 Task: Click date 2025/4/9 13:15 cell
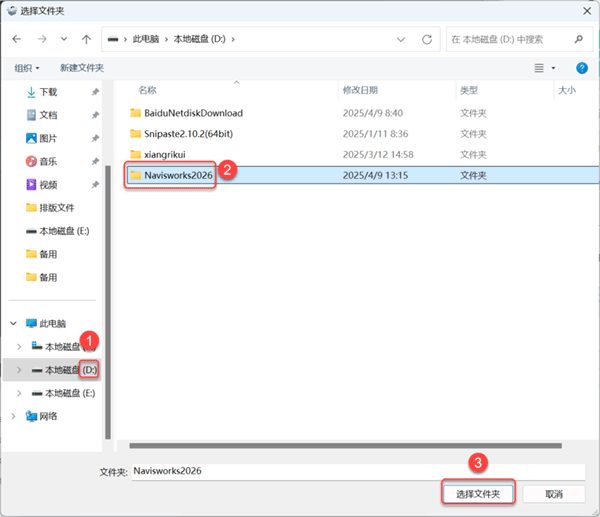pyautogui.click(x=375, y=175)
